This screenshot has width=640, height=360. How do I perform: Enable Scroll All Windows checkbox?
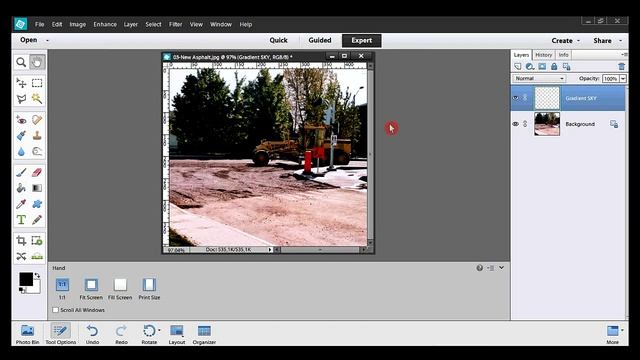pos(56,310)
